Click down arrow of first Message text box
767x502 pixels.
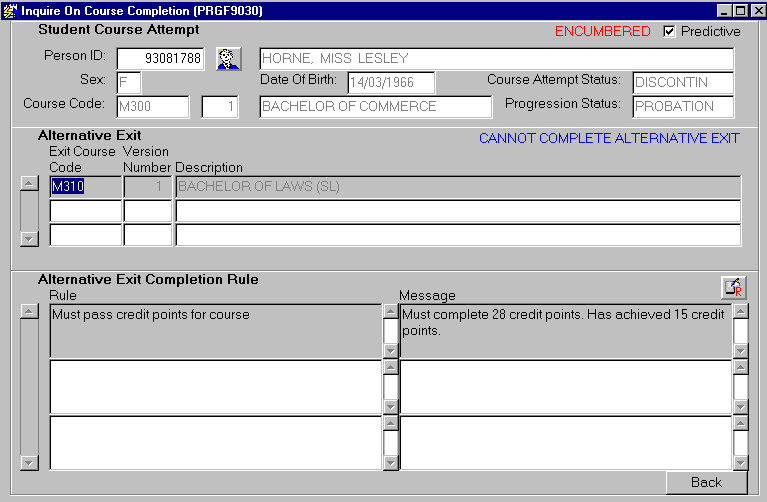740,350
